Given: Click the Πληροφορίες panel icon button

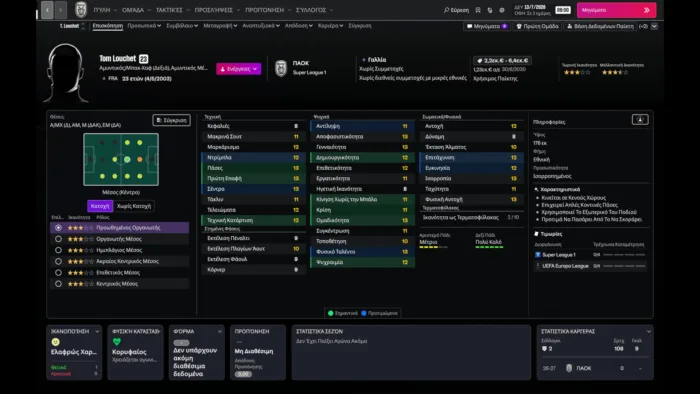Looking at the screenshot, I should [640, 120].
